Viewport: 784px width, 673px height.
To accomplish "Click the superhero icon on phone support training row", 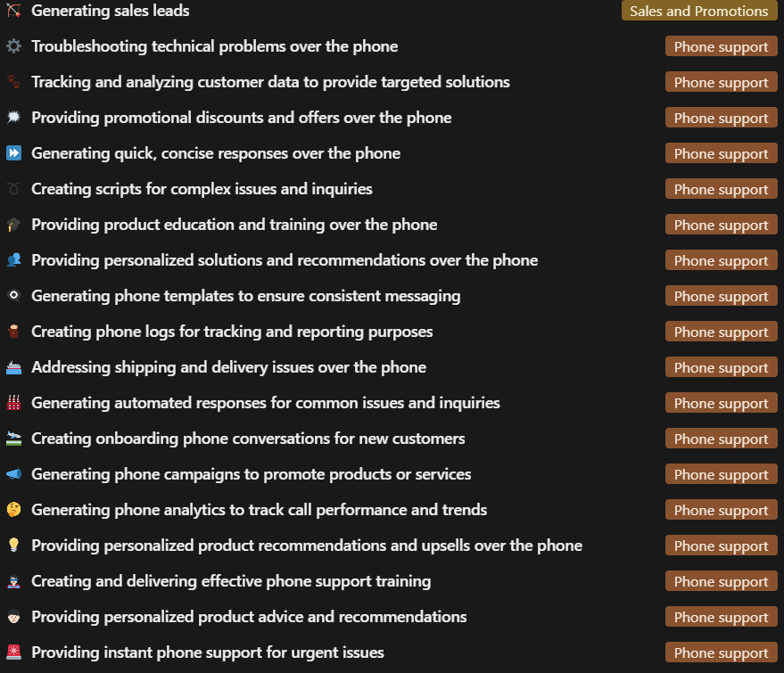I will point(12,581).
